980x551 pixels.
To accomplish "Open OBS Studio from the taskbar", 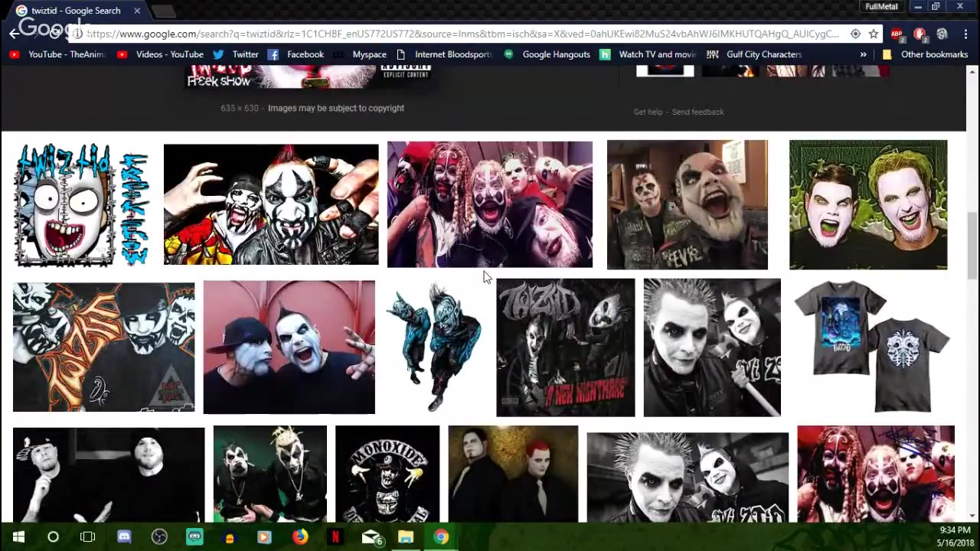I will coord(159,537).
